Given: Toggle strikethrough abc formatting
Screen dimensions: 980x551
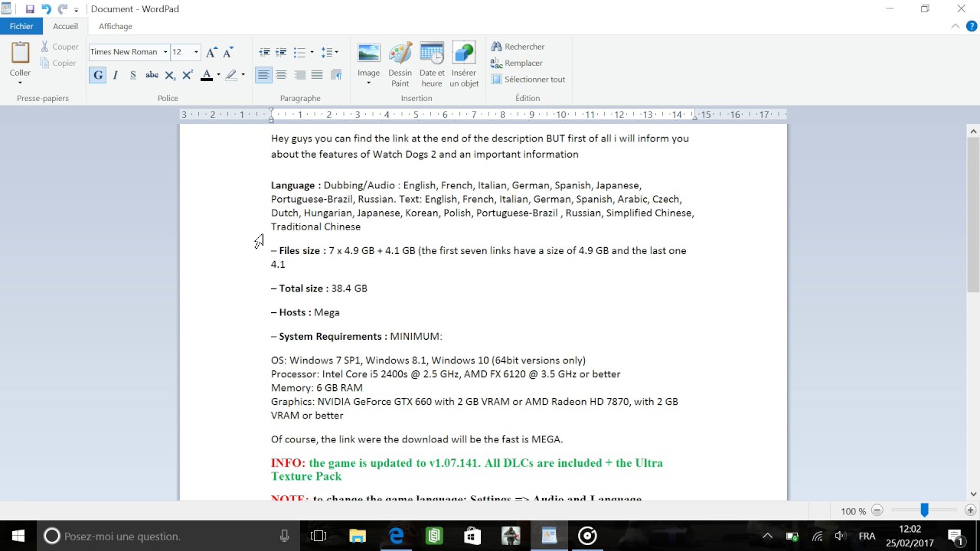Looking at the screenshot, I should [x=152, y=75].
